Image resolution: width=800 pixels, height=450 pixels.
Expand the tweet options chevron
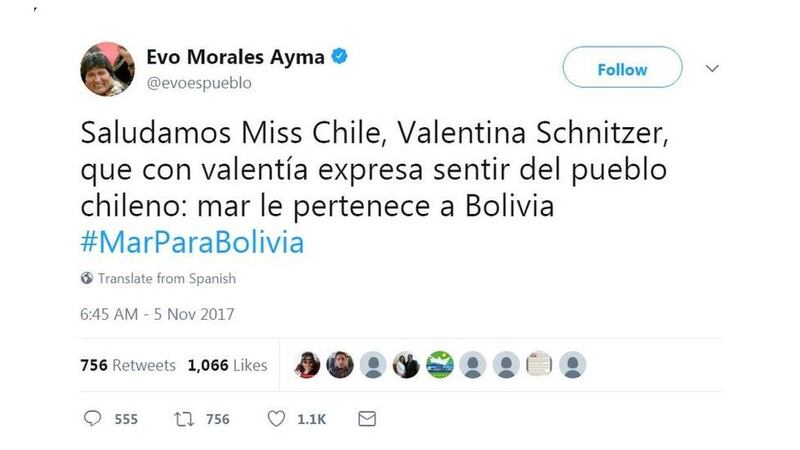[712, 68]
